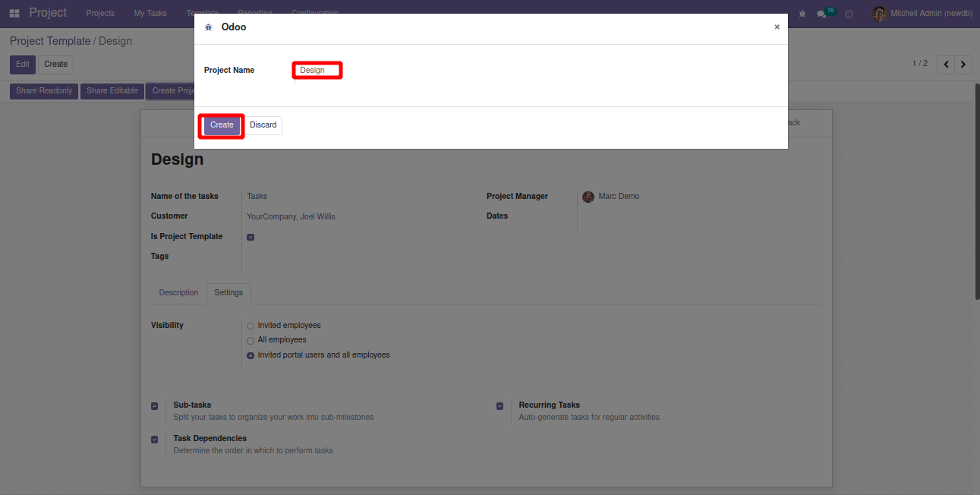This screenshot has width=980, height=495.
Task: Toggle the Is Project Template checkbox
Action: coord(251,237)
